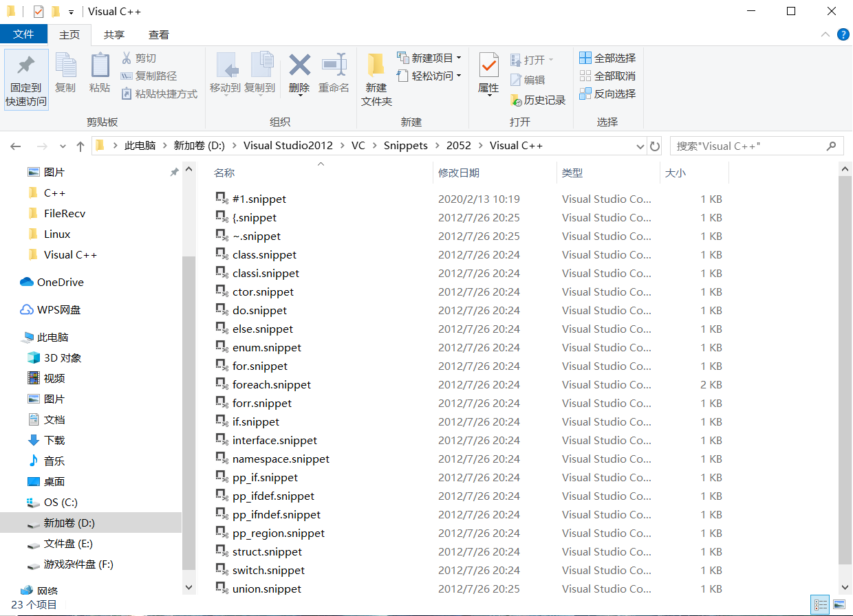853x616 pixels.
Task: Click the file list vertical scrollbar
Action: pyautogui.click(x=845, y=371)
